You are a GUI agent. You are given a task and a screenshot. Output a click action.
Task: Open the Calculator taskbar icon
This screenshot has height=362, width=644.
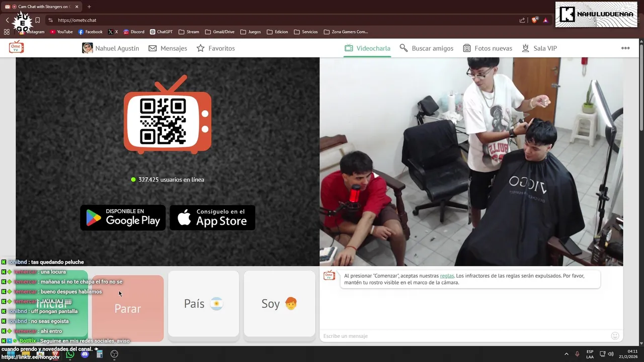[100, 354]
